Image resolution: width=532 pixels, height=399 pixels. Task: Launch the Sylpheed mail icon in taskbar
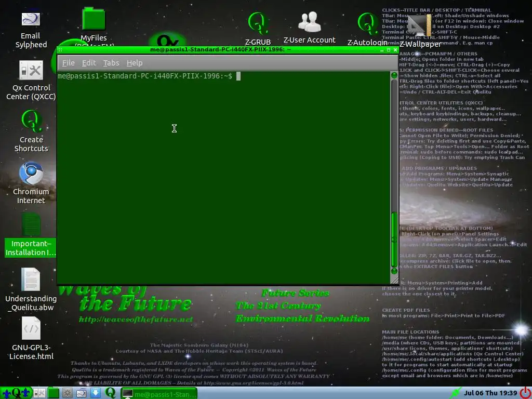(x=82, y=393)
